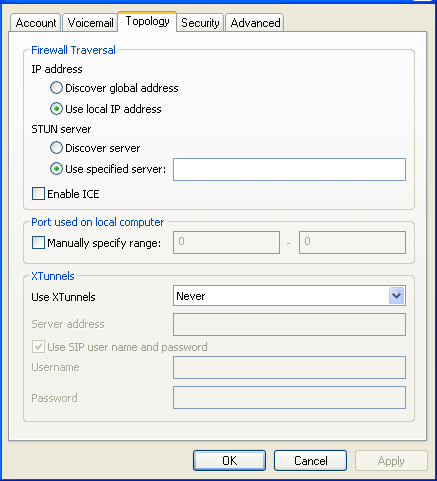Click the XTunnels Server address field

[289, 324]
